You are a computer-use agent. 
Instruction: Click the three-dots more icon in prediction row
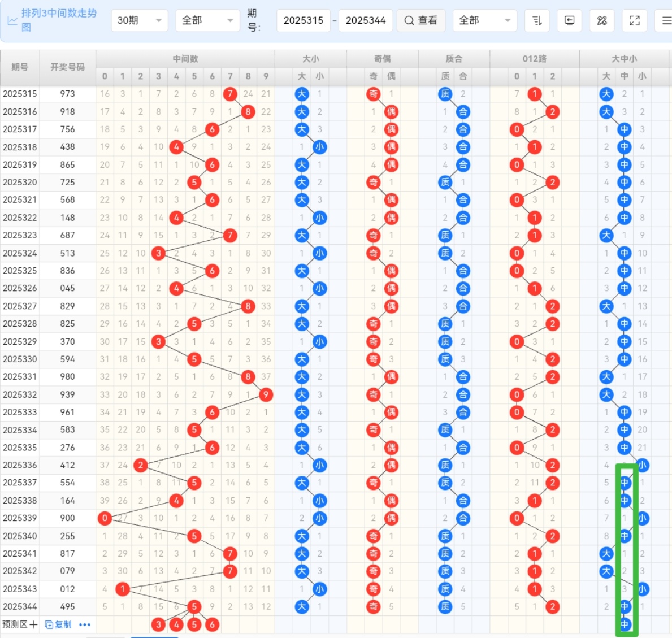point(85,624)
